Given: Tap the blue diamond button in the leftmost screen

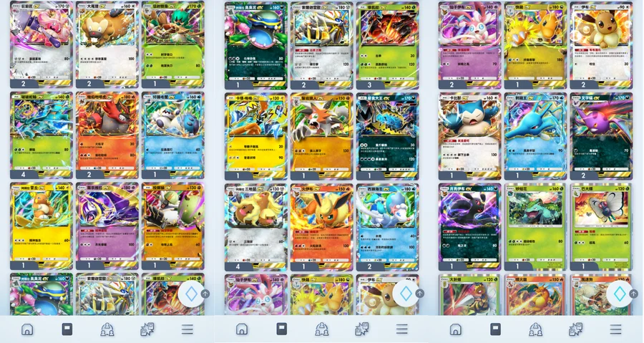Looking at the screenshot, I should pos(191,294).
